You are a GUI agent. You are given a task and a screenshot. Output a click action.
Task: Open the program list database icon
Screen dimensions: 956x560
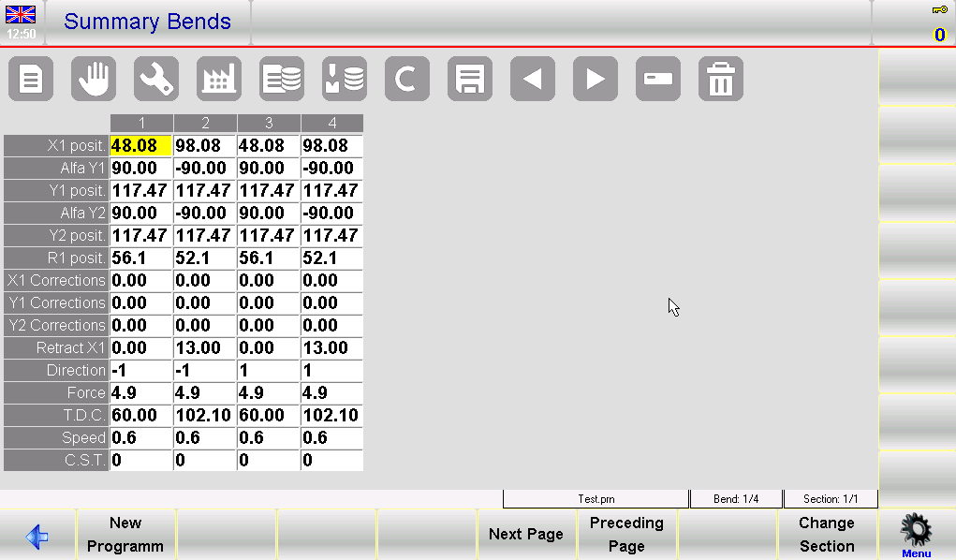click(x=282, y=79)
